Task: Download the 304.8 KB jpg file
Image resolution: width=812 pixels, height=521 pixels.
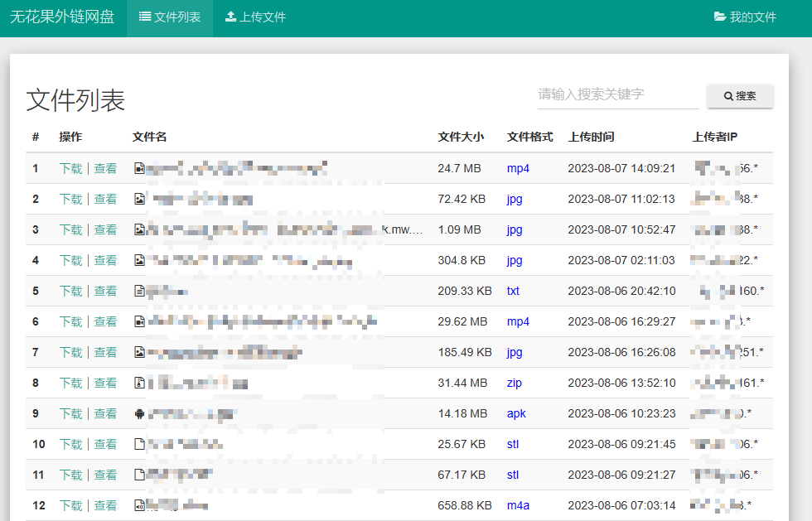Action: tap(71, 260)
